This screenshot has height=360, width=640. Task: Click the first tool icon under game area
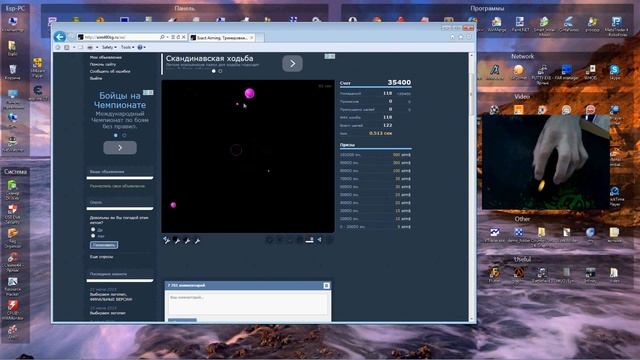167,240
